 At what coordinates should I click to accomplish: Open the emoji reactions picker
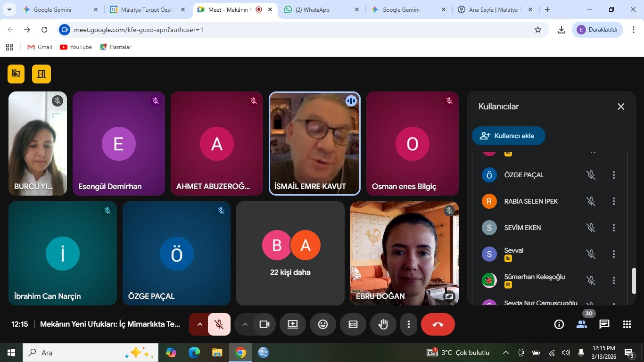[323, 324]
